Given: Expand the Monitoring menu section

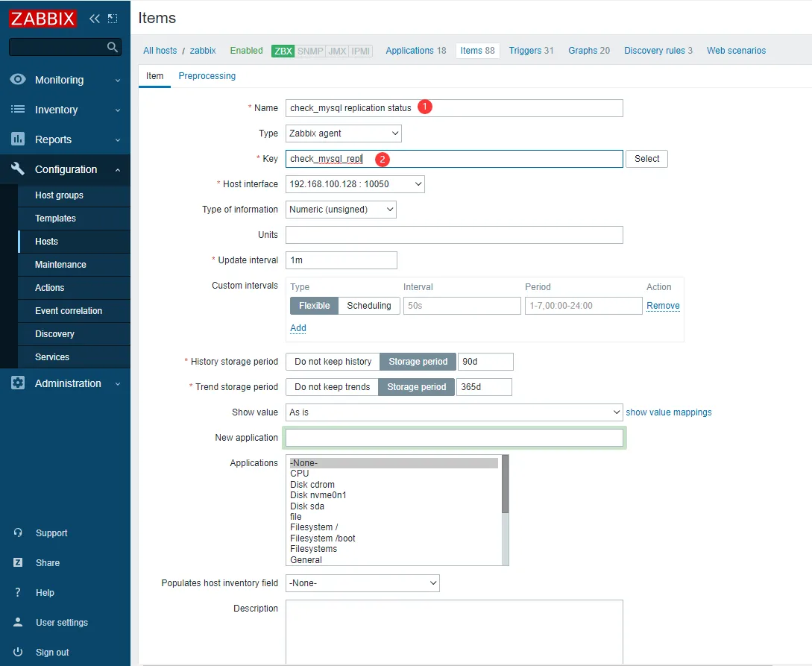Looking at the screenshot, I should click(x=66, y=80).
